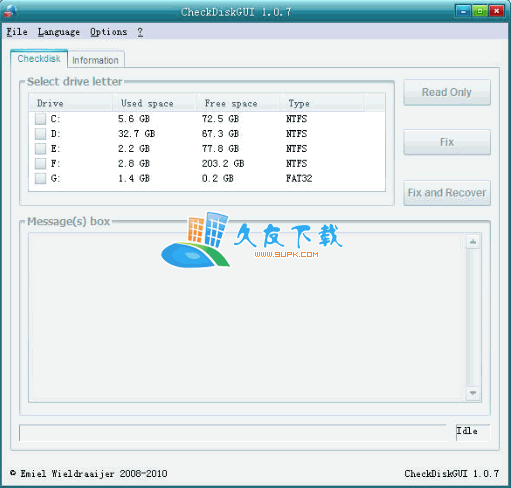Sort by Type column header

322,103
